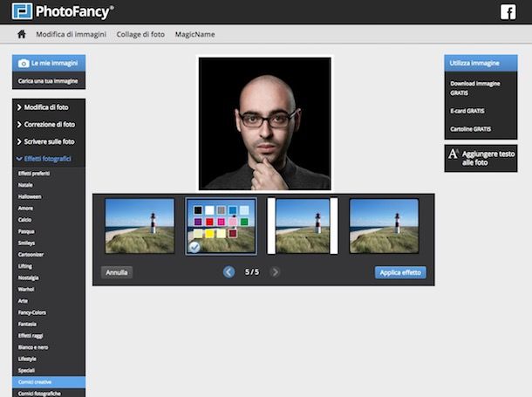Go to the previous effects page arrow
The height and width of the screenshot is (397, 532).
coord(228,272)
